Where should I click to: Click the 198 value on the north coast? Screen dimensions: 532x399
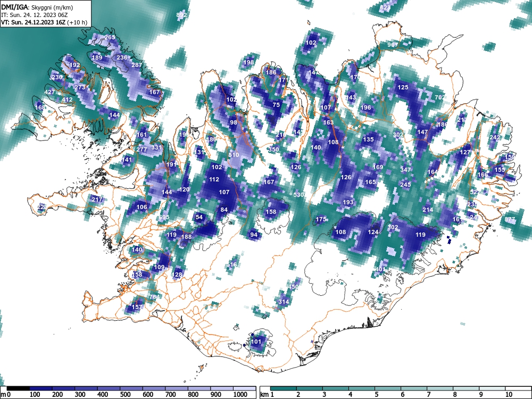248,62
